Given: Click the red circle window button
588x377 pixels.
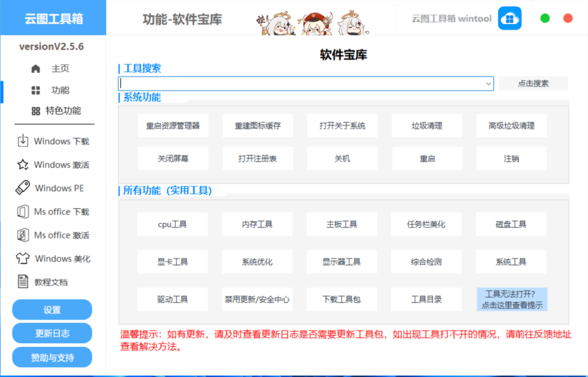Looking at the screenshot, I should [568, 18].
